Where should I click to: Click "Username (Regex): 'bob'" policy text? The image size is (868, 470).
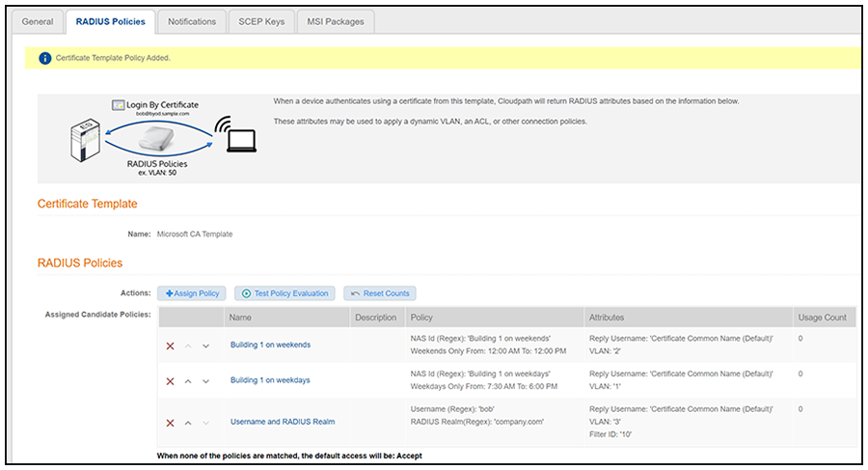pos(452,409)
